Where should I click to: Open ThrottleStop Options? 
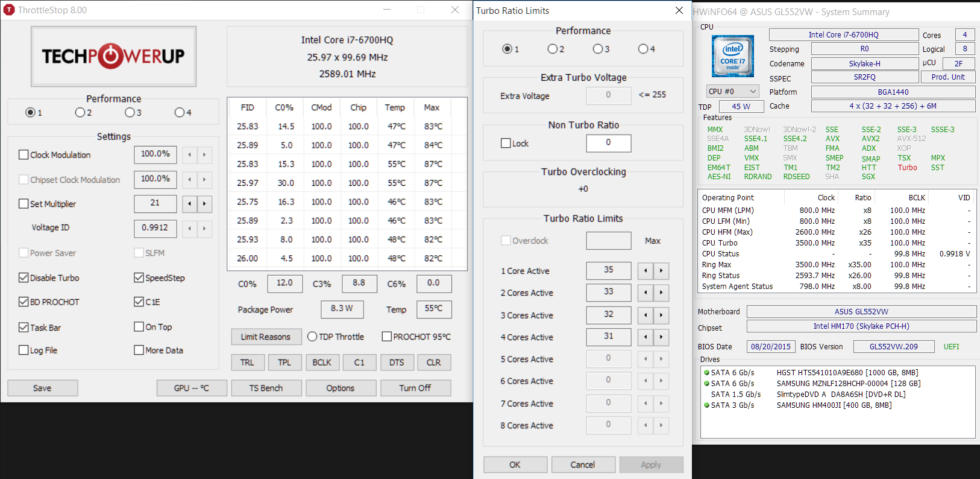coord(341,388)
